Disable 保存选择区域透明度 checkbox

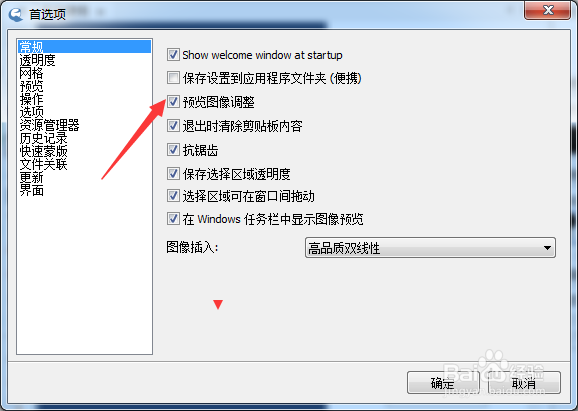click(173, 174)
